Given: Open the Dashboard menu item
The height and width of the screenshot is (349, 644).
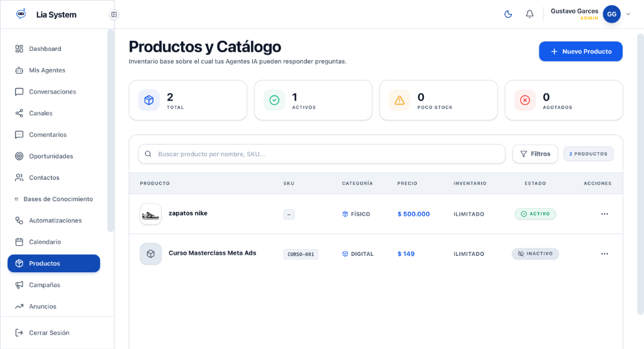Looking at the screenshot, I should (x=54, y=49).
